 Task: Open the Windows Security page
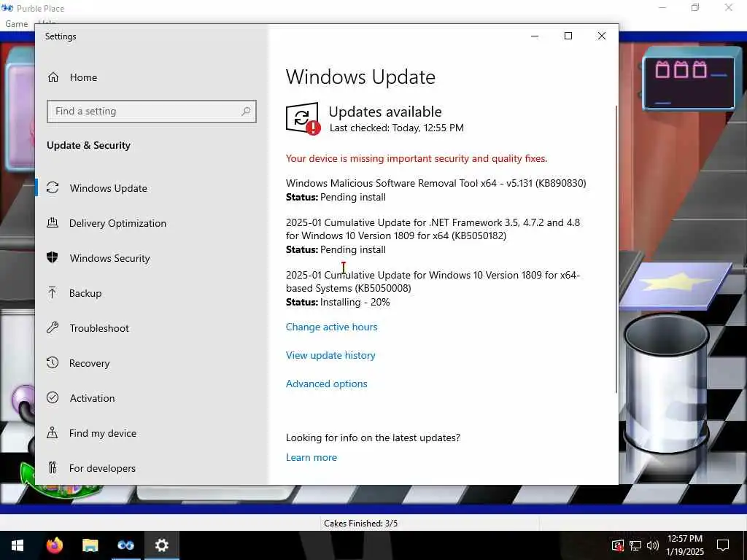109,258
